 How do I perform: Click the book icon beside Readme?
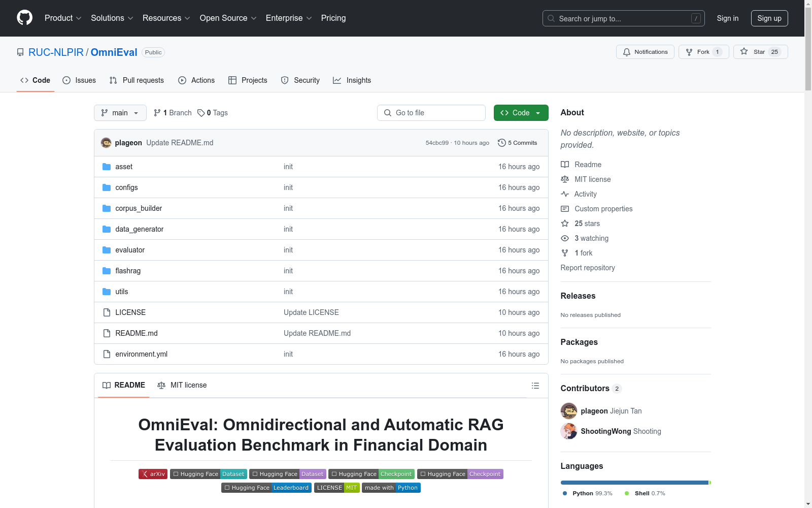tap(565, 165)
